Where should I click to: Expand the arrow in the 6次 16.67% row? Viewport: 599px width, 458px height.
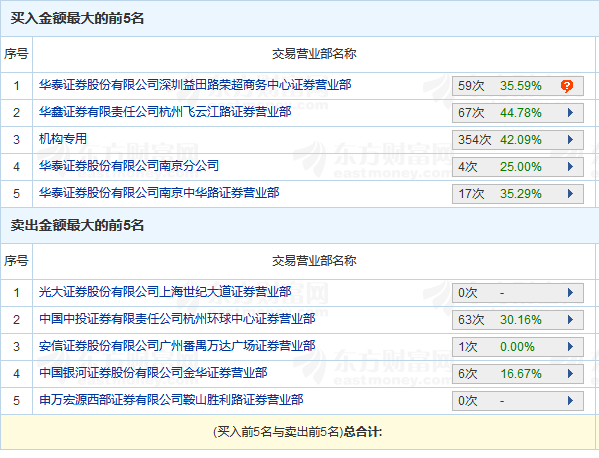(570, 374)
